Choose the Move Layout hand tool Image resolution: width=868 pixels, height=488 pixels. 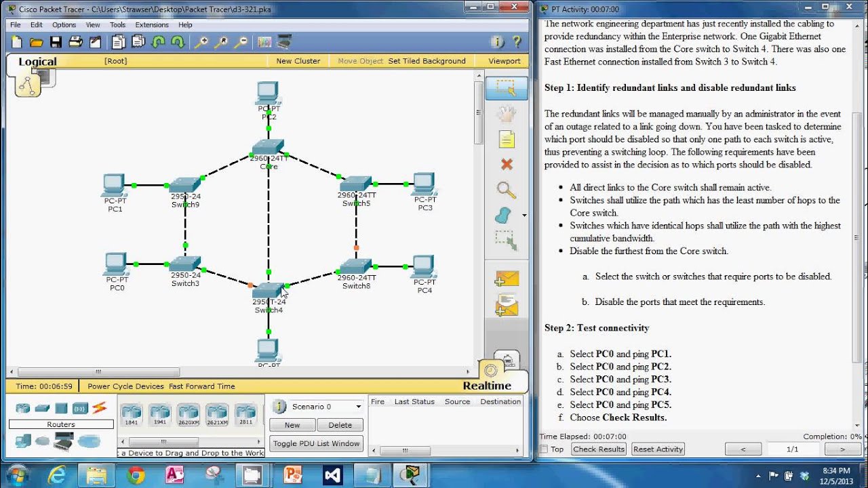pos(506,114)
